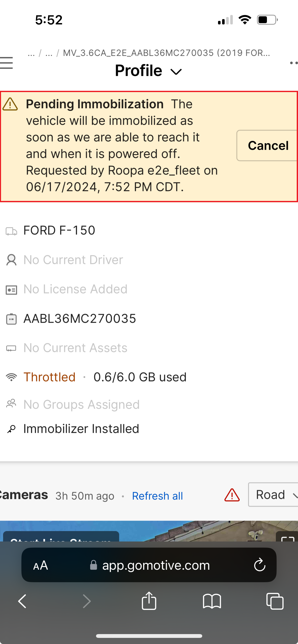
Task: Open the hamburger navigation menu
Action: (x=7, y=63)
